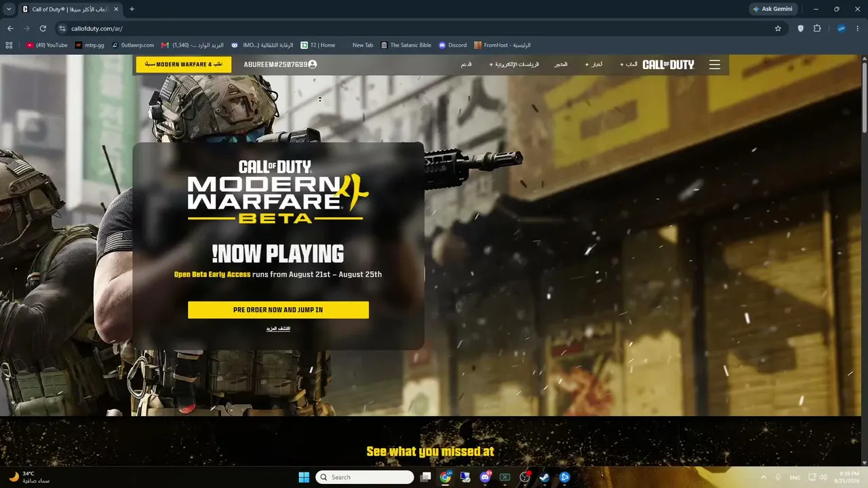The width and height of the screenshot is (868, 488).
Task: Show hidden system tray icons
Action: pos(764,477)
